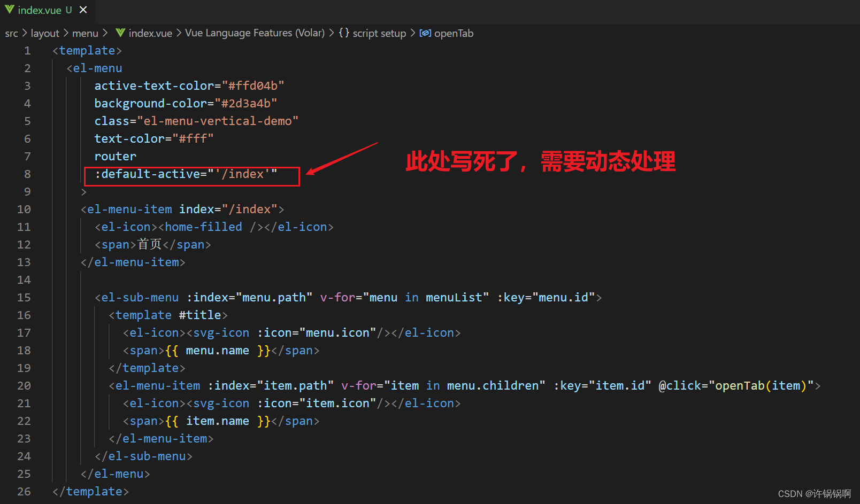Click el-menu-item tag on line 10

[x=126, y=210]
